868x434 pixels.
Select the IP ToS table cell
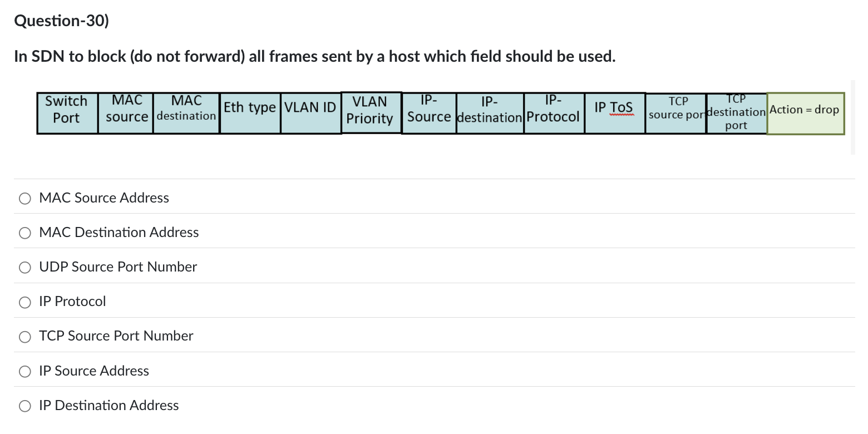[614, 112]
